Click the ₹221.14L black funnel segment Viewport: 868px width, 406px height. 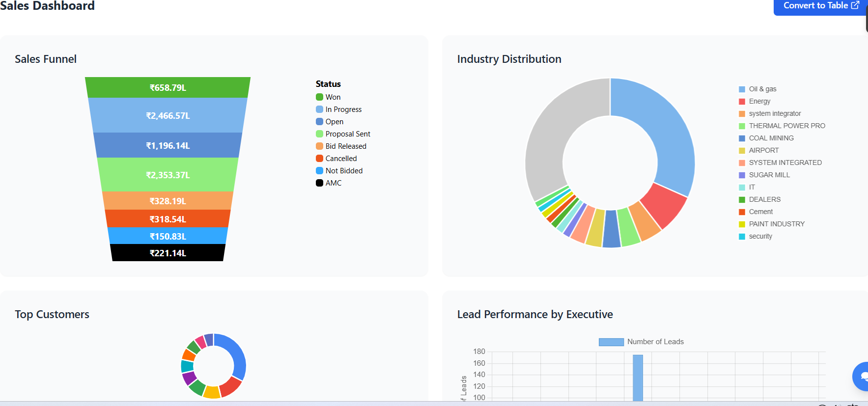[x=168, y=253]
